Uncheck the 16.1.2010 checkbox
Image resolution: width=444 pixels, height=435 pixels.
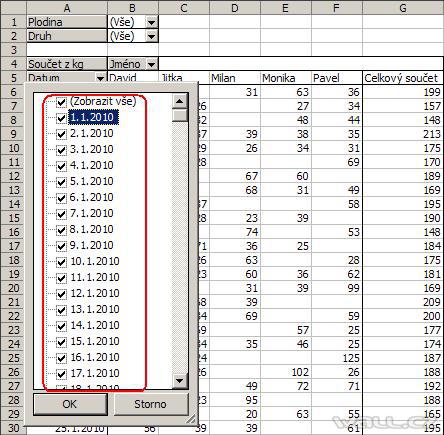pyautogui.click(x=61, y=358)
